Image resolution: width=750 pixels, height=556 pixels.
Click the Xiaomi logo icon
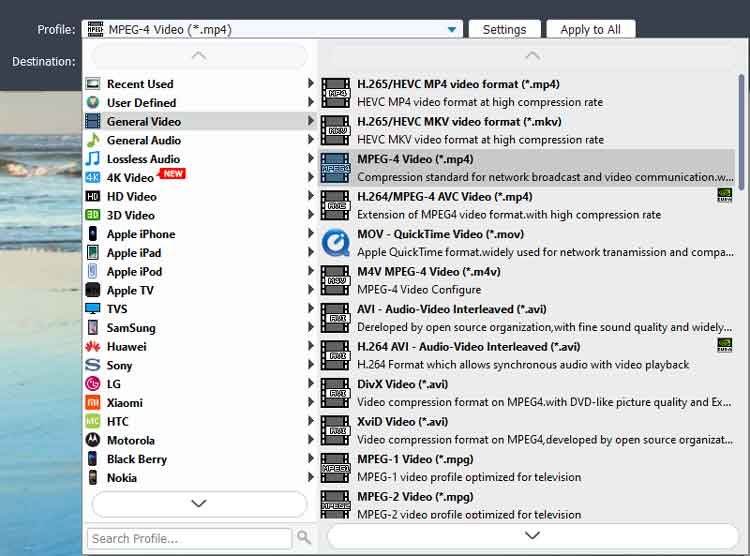pyautogui.click(x=93, y=402)
